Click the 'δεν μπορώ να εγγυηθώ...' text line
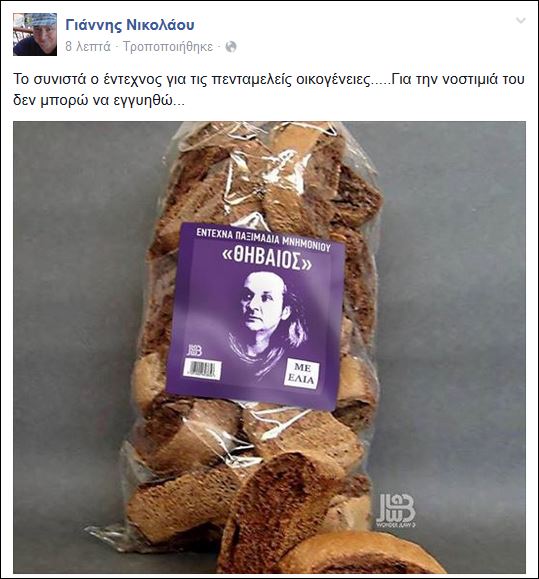This screenshot has width=539, height=579. 99,100
